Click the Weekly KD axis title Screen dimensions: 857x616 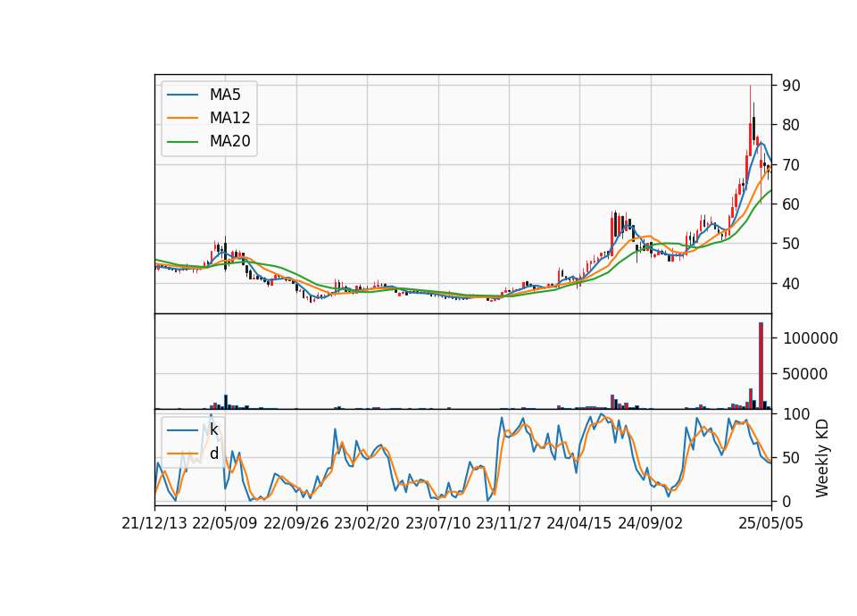[822, 458]
